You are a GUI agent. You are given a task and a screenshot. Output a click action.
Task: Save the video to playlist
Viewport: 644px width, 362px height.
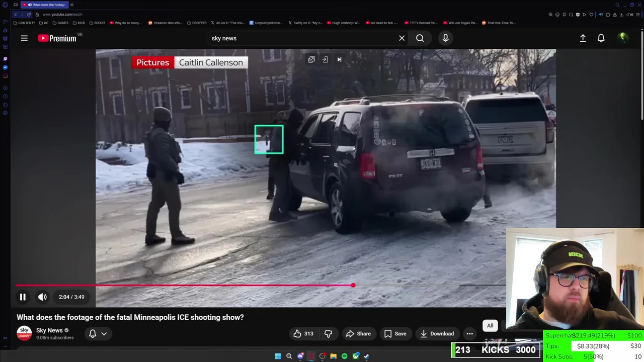point(395,334)
